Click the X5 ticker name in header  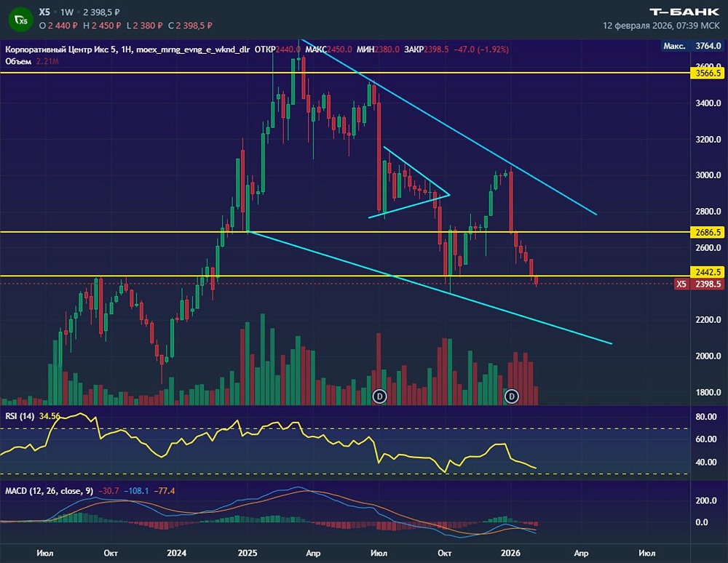pos(44,12)
